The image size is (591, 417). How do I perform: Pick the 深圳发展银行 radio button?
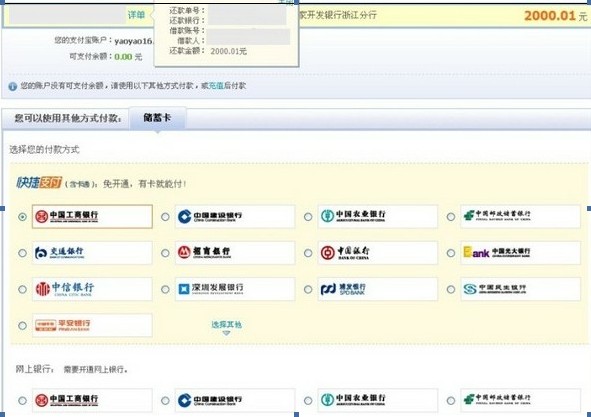165,289
